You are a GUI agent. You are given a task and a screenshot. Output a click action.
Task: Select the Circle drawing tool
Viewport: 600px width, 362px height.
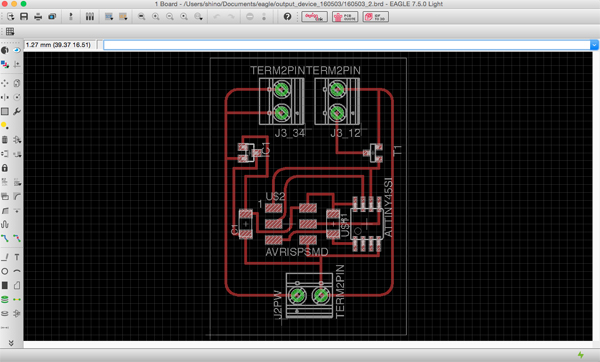5,271
